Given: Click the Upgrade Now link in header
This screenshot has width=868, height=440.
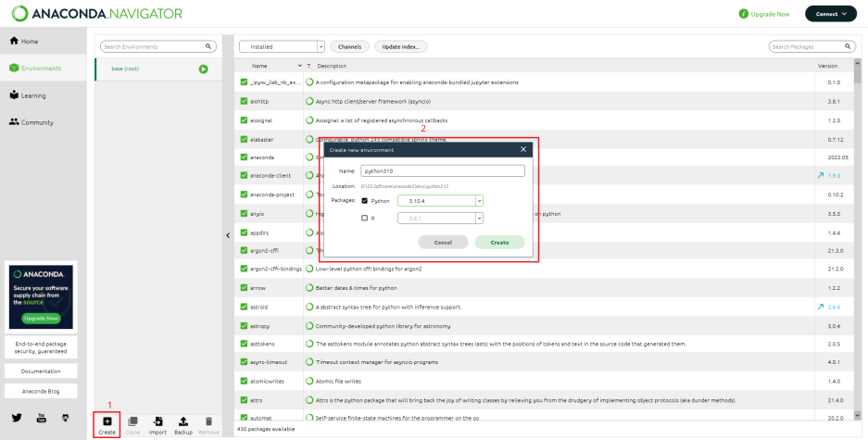Looking at the screenshot, I should click(764, 14).
